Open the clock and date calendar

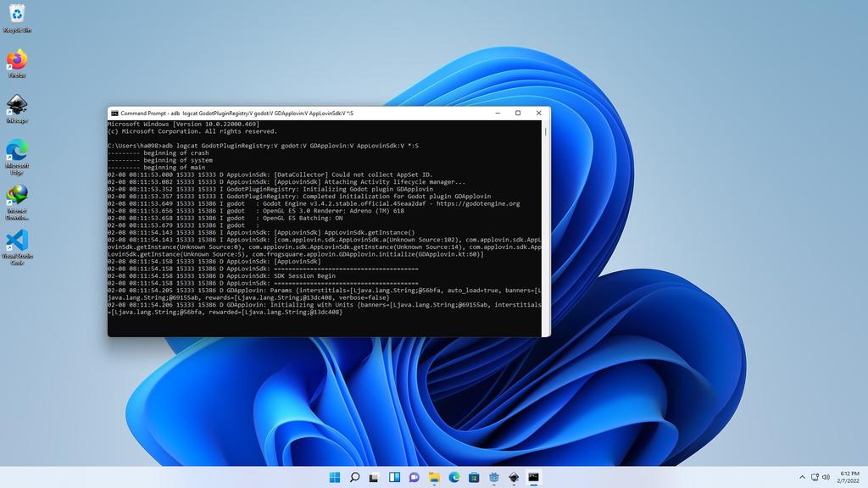coord(849,477)
